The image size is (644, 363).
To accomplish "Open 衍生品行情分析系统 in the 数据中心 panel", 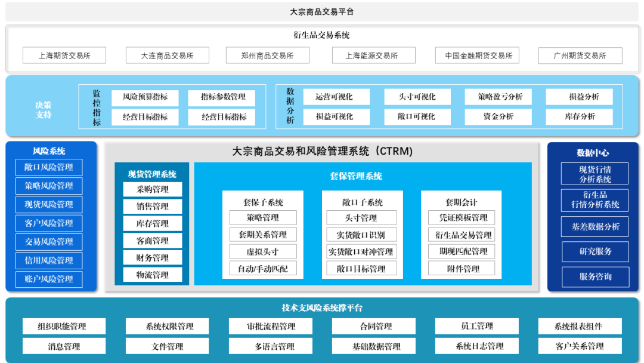I will (x=594, y=200).
